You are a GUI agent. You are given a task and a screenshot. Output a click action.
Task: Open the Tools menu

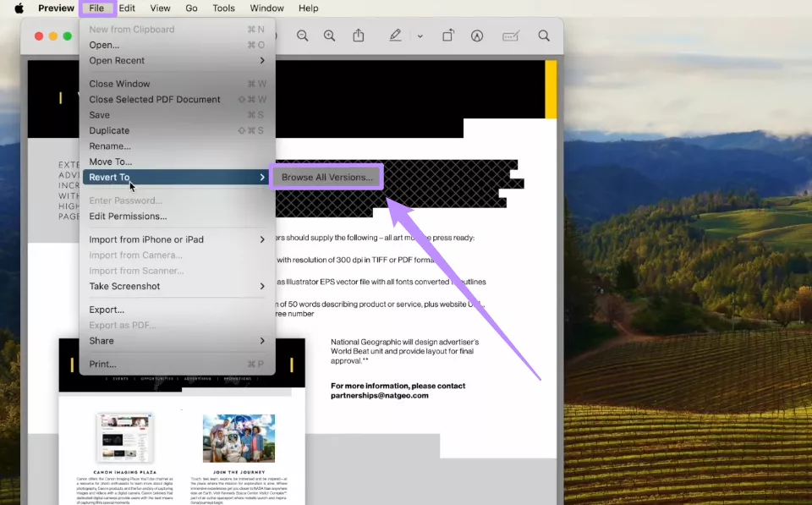(x=223, y=8)
